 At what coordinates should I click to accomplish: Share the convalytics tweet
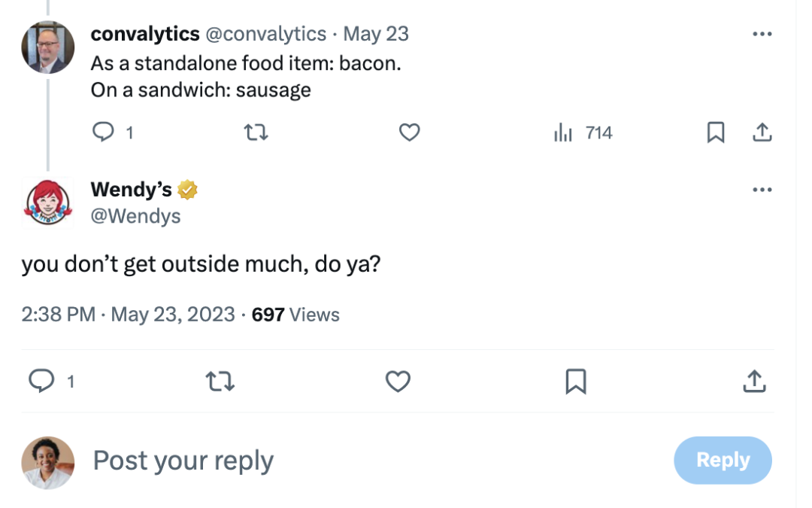pyautogui.click(x=762, y=133)
